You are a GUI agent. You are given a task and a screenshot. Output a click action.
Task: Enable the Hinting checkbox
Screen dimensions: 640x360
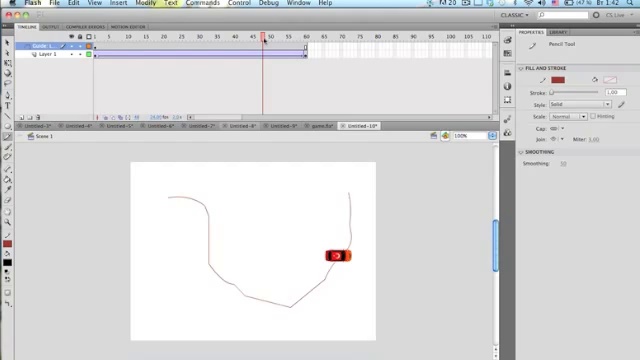pyautogui.click(x=593, y=116)
